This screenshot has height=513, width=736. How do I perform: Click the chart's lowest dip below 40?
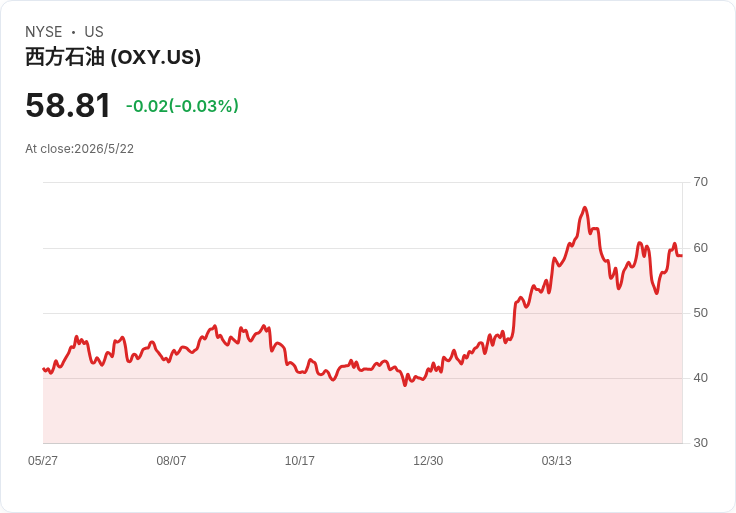(x=405, y=385)
